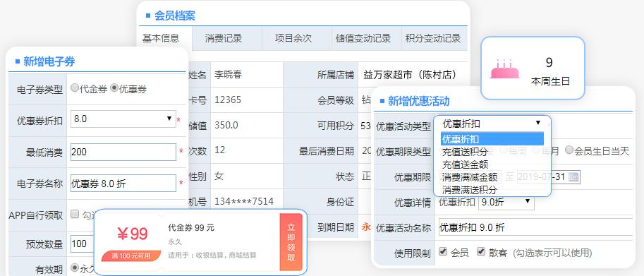Choose 优惠折扣 from the dropdown list
Image resolution: width=644 pixels, height=276 pixels.
coord(492,139)
